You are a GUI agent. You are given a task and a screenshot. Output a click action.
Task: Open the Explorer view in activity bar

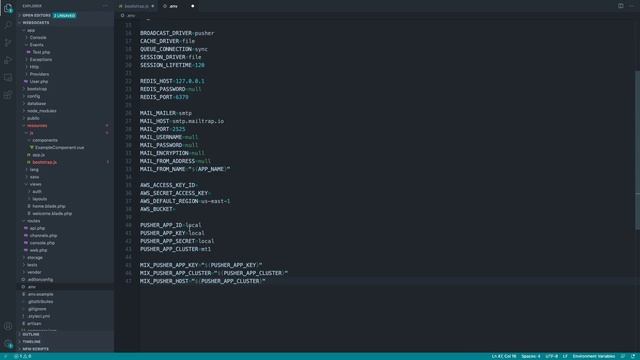pyautogui.click(x=8, y=8)
